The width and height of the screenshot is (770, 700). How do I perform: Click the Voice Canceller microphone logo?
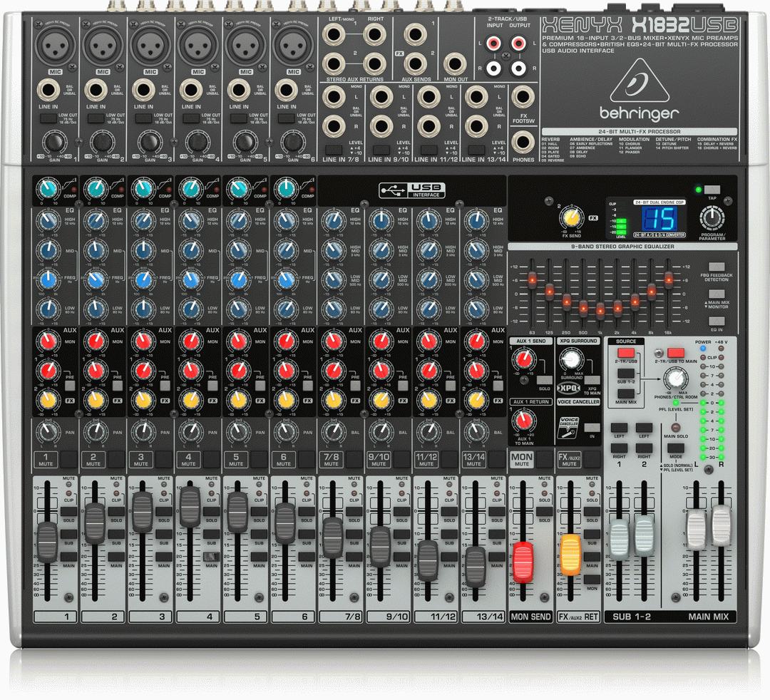pyautogui.click(x=569, y=427)
